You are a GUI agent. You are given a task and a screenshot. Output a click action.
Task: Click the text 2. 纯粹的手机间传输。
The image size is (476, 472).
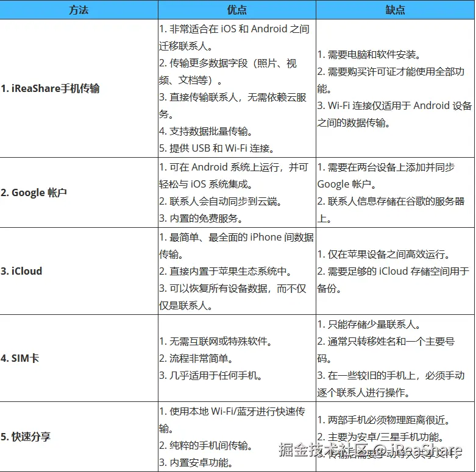(206, 445)
